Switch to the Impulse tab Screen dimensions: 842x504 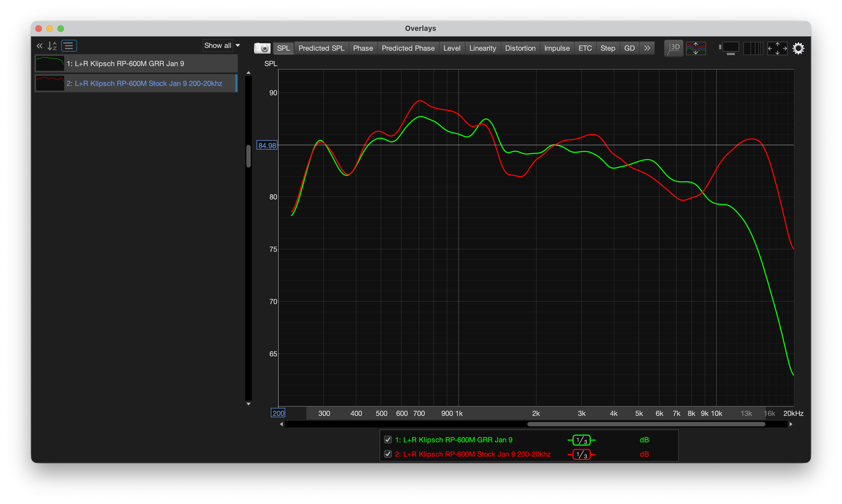(557, 48)
